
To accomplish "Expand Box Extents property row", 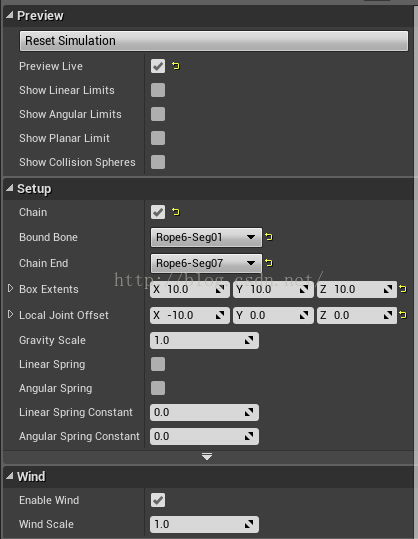I will 10,288.
